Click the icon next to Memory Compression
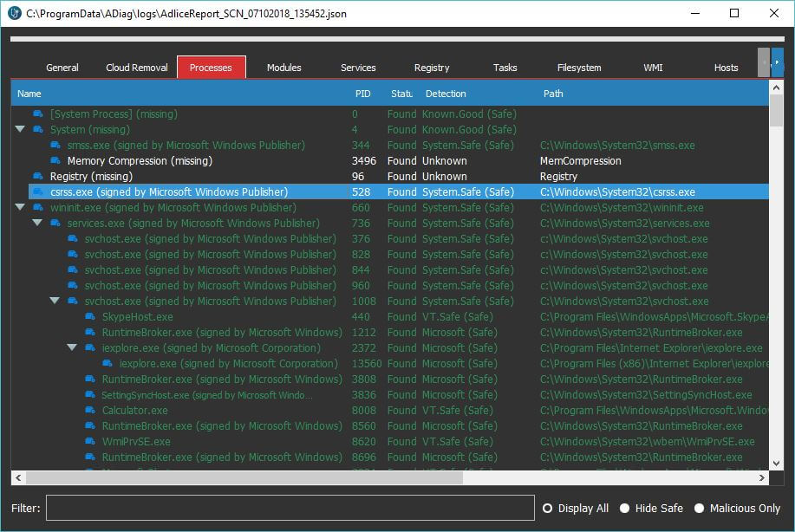 tap(55, 161)
